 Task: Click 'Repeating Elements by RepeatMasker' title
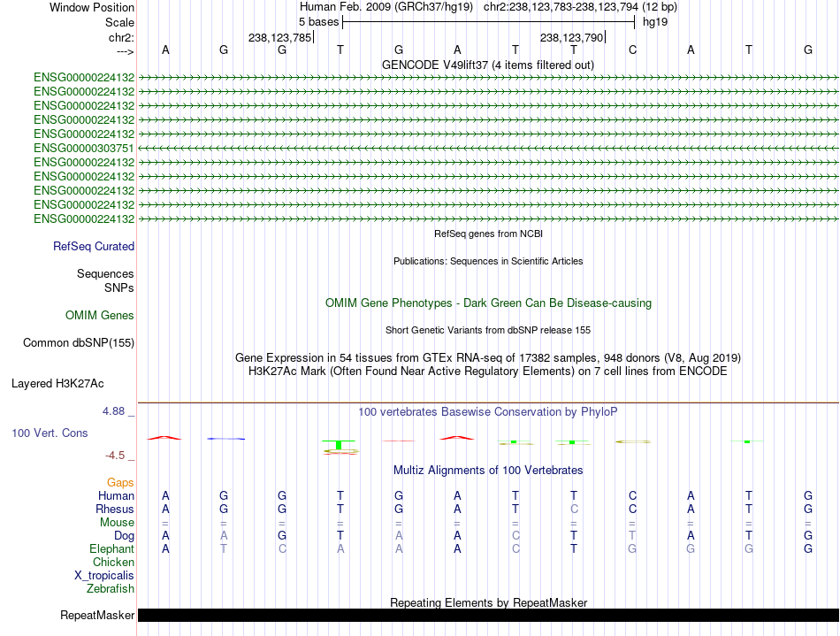[x=488, y=602]
